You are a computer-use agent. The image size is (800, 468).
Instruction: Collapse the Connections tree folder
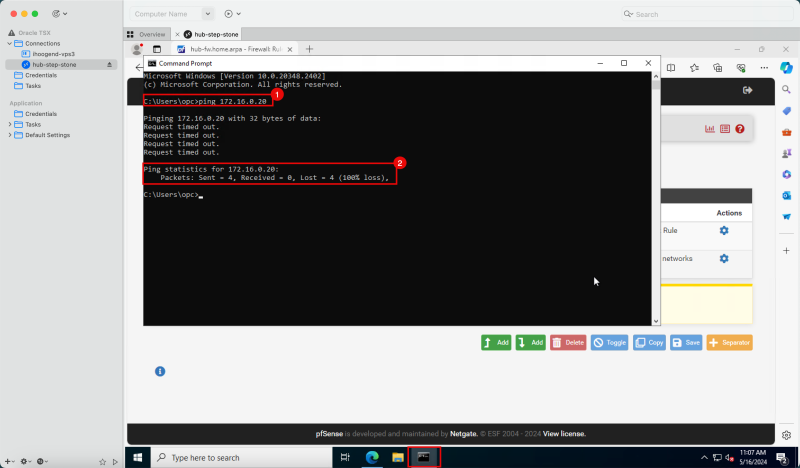pyautogui.click(x=10, y=43)
